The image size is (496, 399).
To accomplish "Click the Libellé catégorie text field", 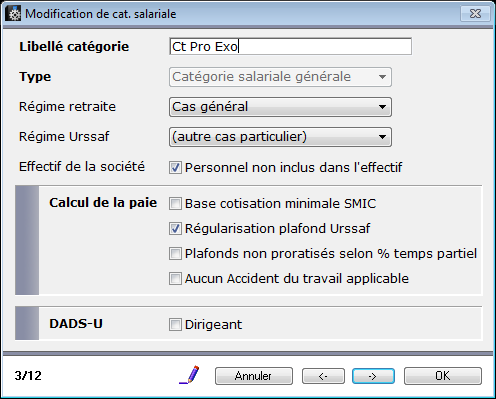I will point(290,46).
